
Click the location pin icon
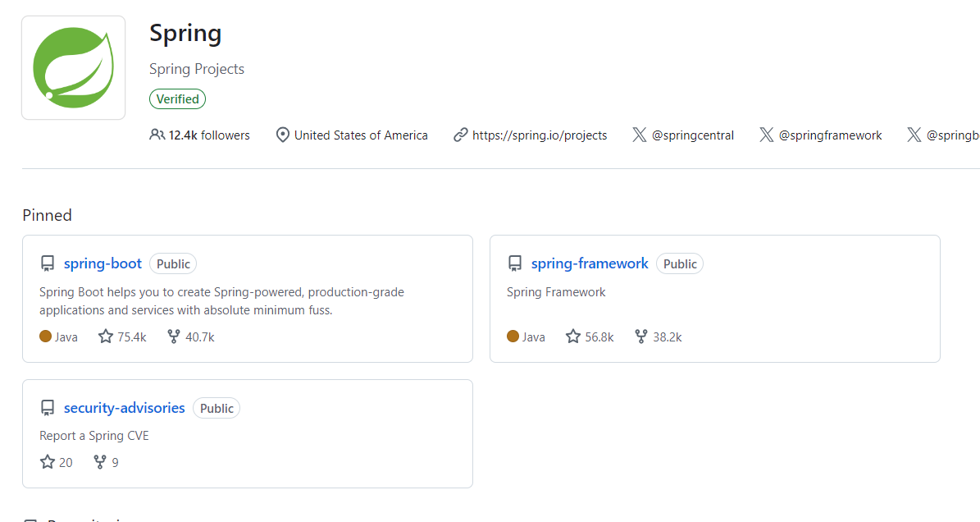tap(282, 135)
